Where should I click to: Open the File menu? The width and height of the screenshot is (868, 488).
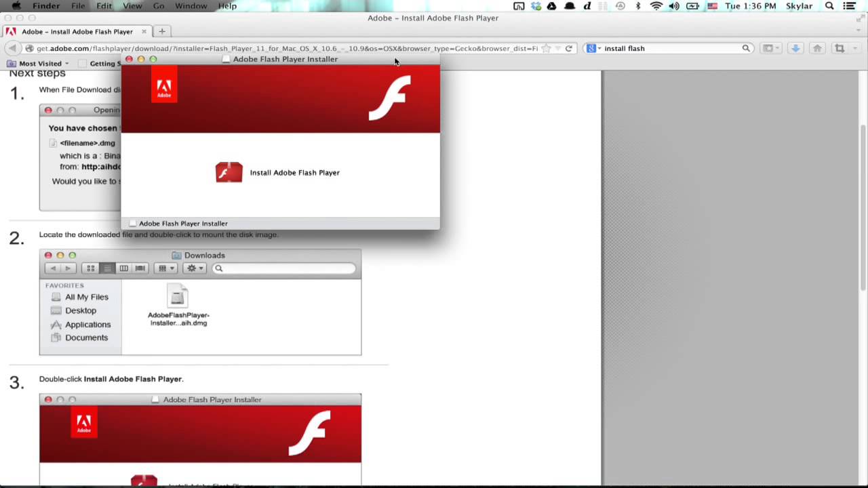[x=78, y=6]
